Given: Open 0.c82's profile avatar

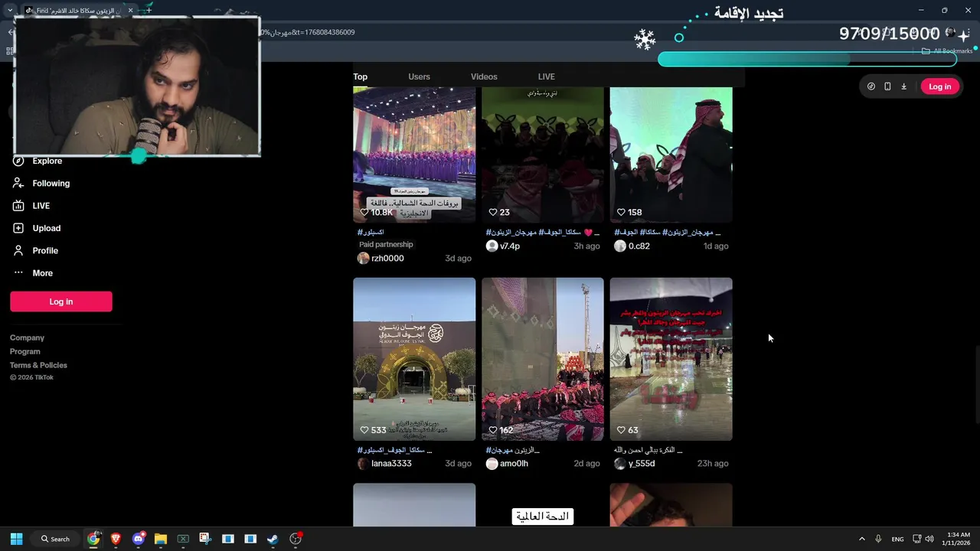Looking at the screenshot, I should click(x=620, y=246).
